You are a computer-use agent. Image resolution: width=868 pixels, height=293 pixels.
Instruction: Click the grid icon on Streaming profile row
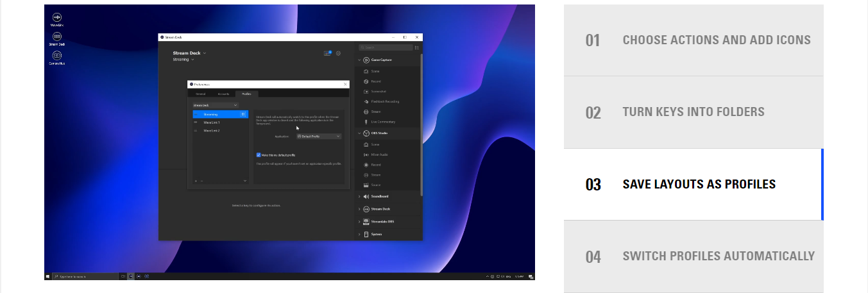[x=243, y=114]
